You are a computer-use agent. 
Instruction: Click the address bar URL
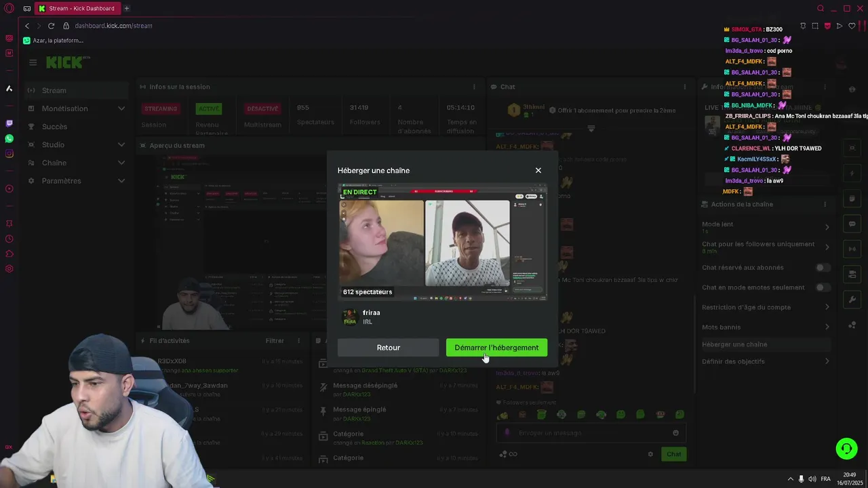point(113,26)
